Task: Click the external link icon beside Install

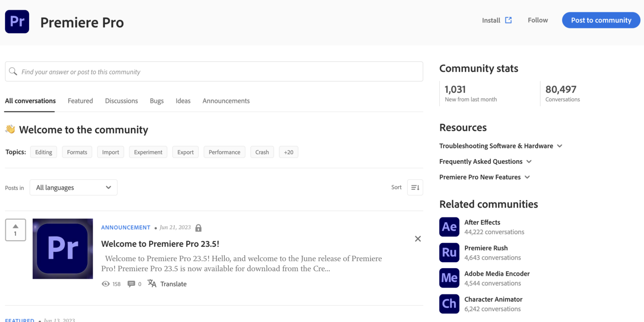Action: (x=508, y=20)
